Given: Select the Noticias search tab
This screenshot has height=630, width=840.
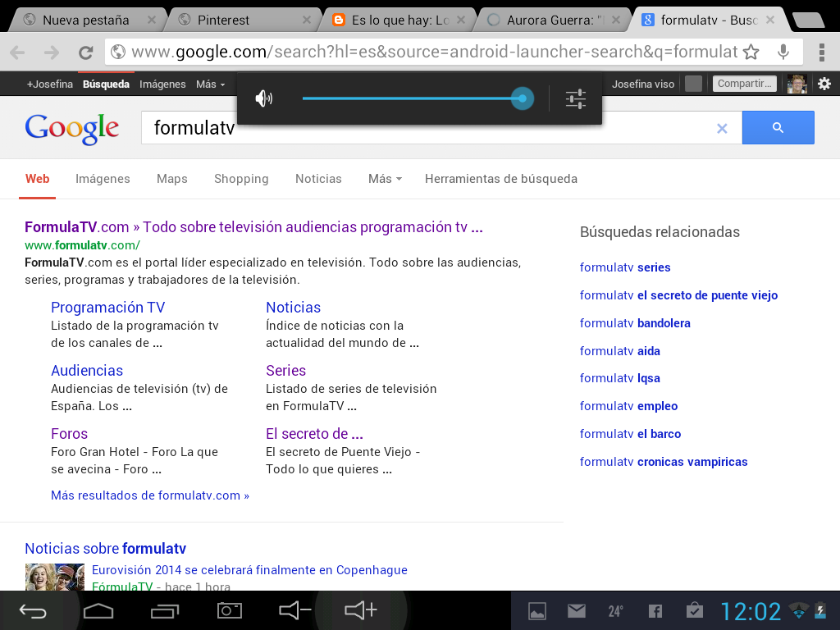Looking at the screenshot, I should tap(318, 179).
